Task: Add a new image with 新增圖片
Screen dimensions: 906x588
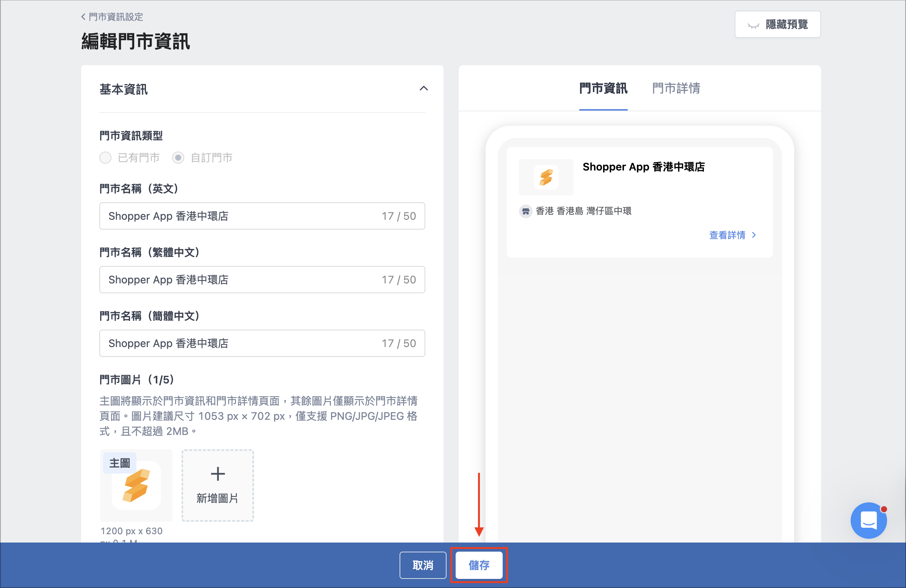Action: 217,485
